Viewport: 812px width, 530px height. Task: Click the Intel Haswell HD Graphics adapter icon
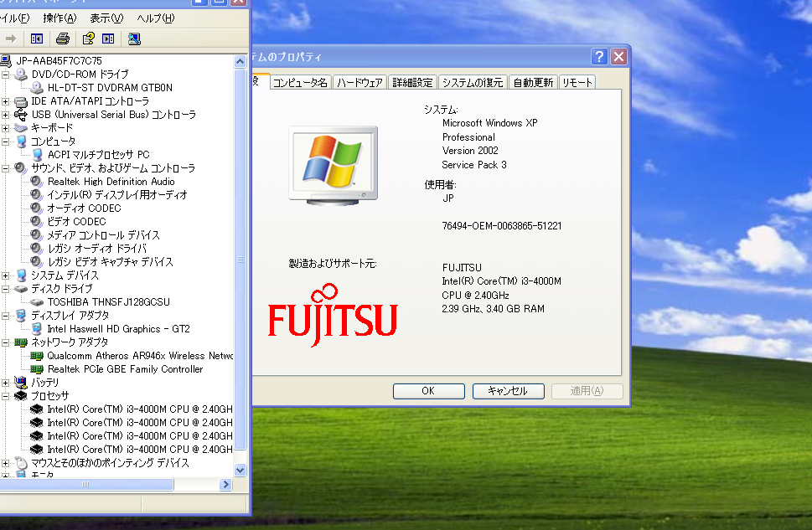point(37,329)
